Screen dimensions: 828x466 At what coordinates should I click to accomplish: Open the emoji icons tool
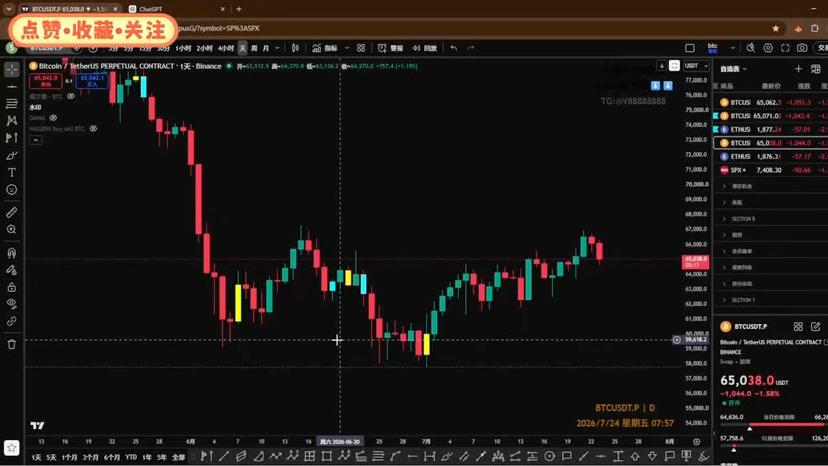coord(12,190)
